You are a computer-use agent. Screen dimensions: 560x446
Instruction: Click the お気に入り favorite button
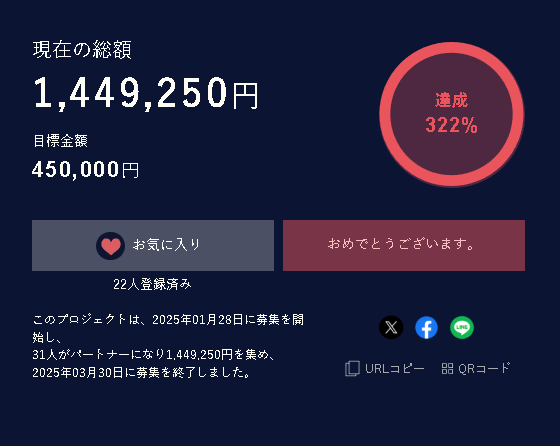pyautogui.click(x=153, y=245)
